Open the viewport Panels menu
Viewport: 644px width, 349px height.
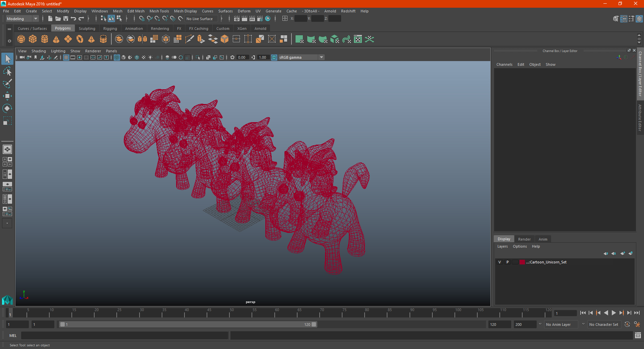click(x=111, y=51)
